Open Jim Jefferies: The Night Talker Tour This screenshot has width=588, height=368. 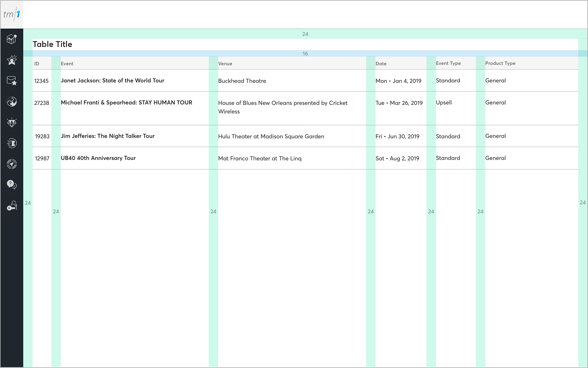(107, 136)
